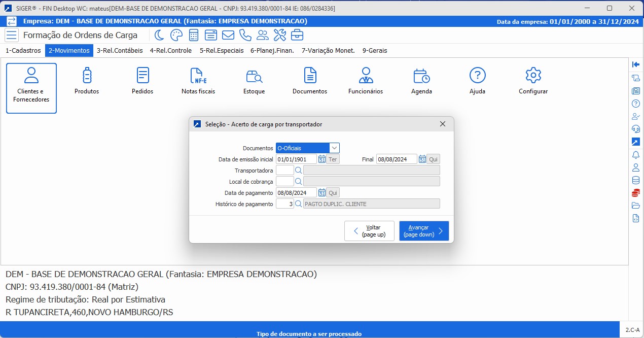Screen dimensions: 644x338
Task: Open the Estoque module
Action: 254,80
